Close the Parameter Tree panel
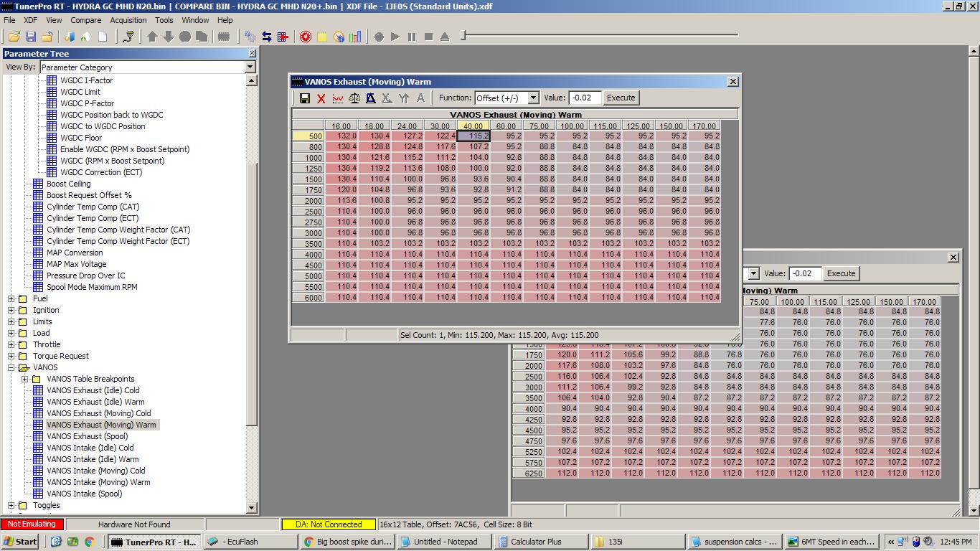Screen dimensions: 980x551 (252, 54)
